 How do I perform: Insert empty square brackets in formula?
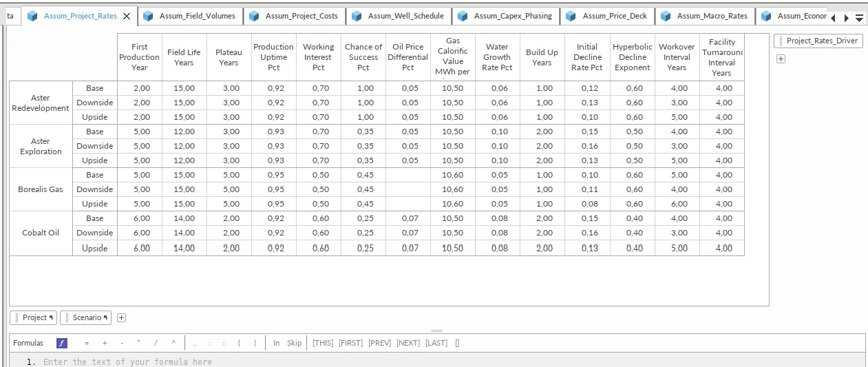pyautogui.click(x=457, y=343)
